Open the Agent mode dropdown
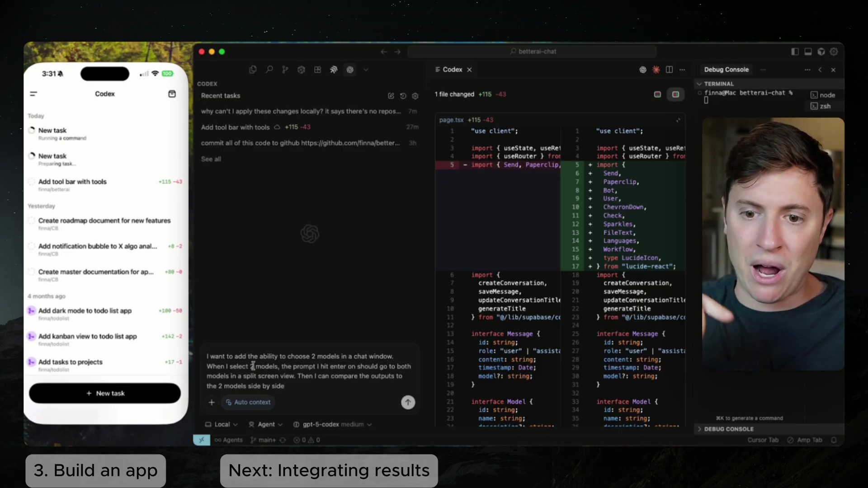Screen dimensions: 868x488 [266, 424]
